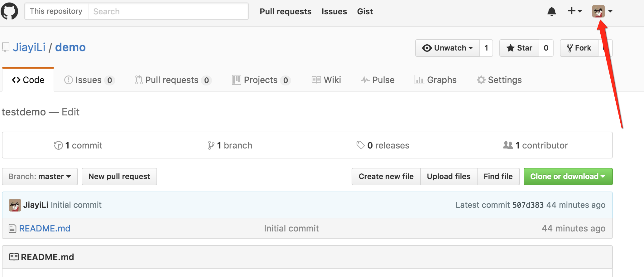Click the repository book icon beside JiayiLi
Image resolution: width=644 pixels, height=277 pixels.
point(6,47)
